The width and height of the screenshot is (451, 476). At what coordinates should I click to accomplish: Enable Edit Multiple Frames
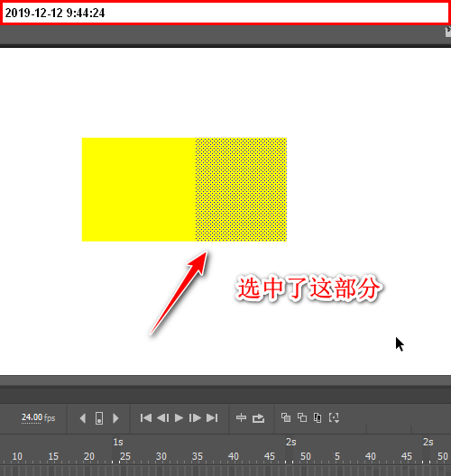(x=318, y=417)
